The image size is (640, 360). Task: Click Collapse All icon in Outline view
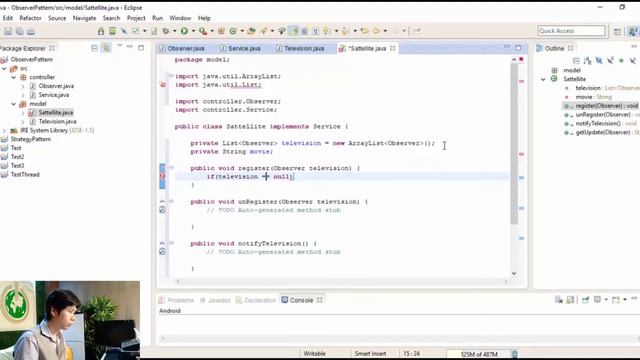(x=576, y=60)
